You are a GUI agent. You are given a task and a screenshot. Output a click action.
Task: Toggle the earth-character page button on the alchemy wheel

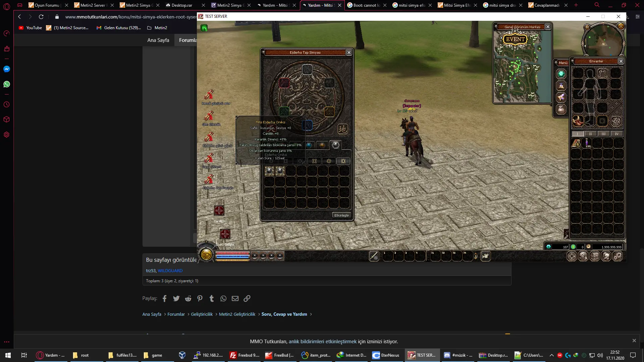pos(342,129)
